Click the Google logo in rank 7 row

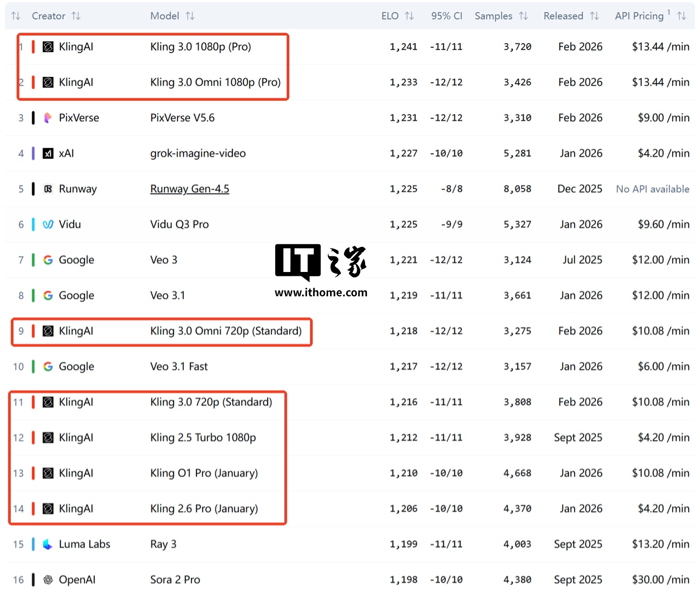point(48,260)
